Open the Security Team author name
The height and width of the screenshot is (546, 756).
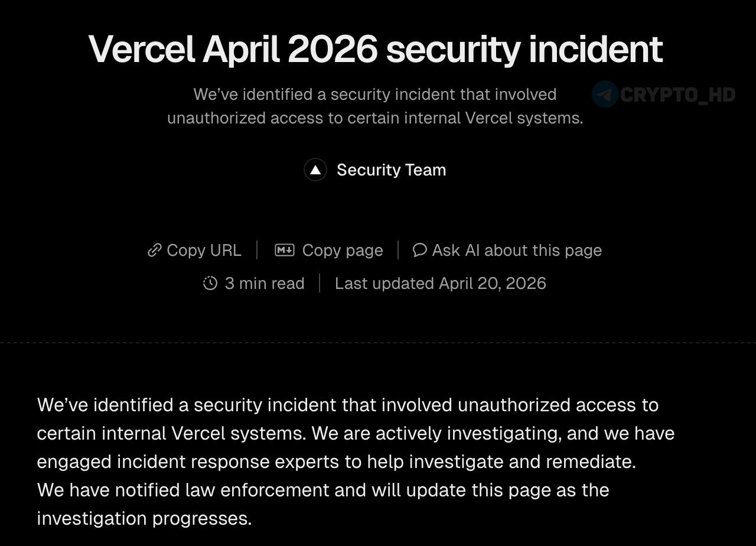point(391,170)
